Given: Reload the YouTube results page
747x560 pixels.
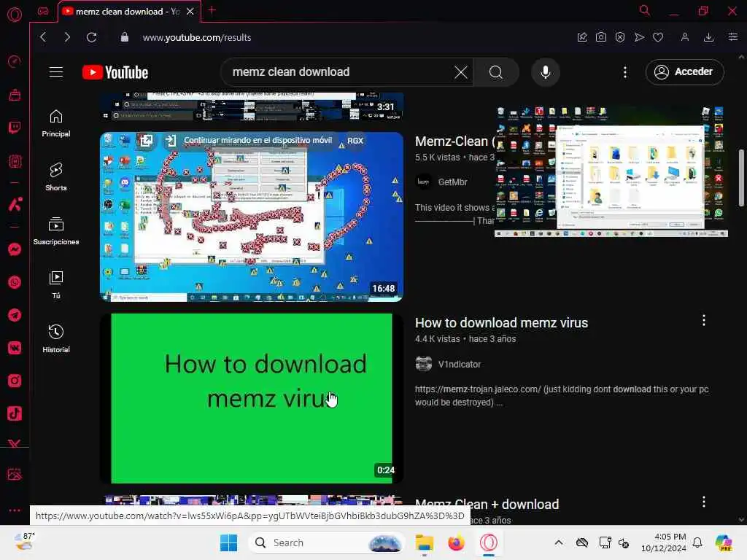Looking at the screenshot, I should (92, 37).
